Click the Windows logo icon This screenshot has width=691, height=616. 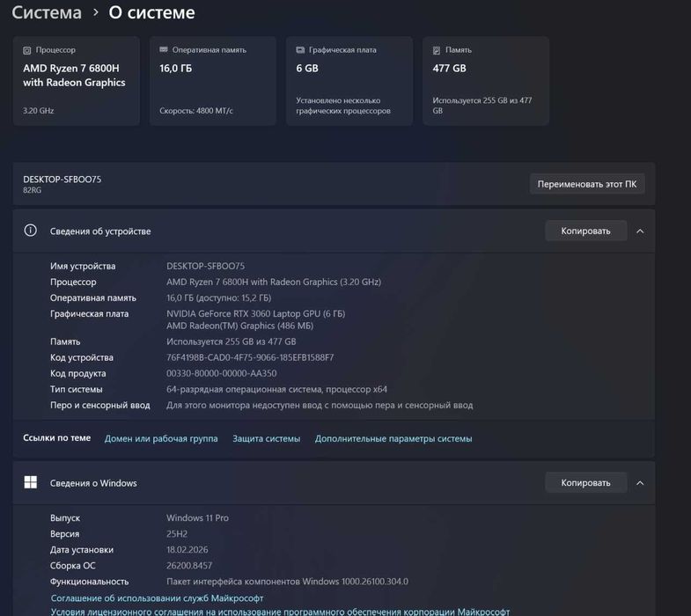point(31,482)
